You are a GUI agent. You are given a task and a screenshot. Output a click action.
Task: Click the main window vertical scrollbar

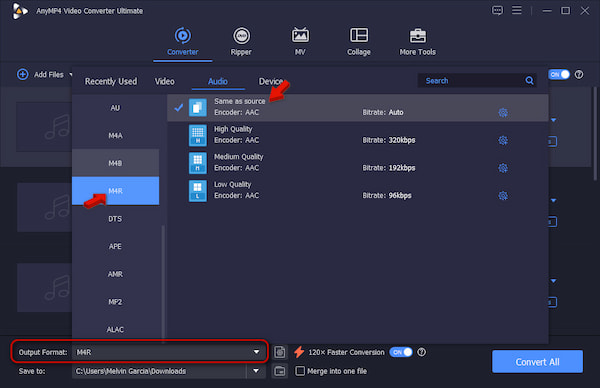pyautogui.click(x=595, y=134)
